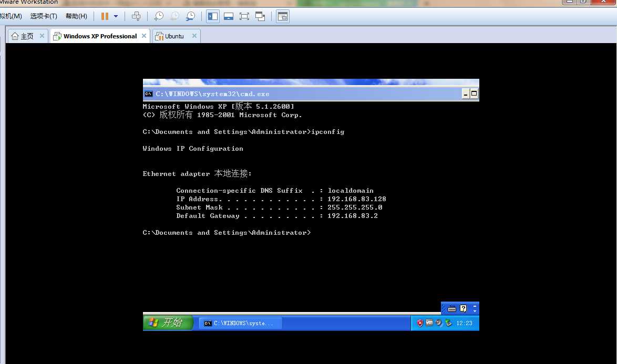Open the language bar options arrow
Image resolution: width=617 pixels, height=364 pixels.
(475, 311)
